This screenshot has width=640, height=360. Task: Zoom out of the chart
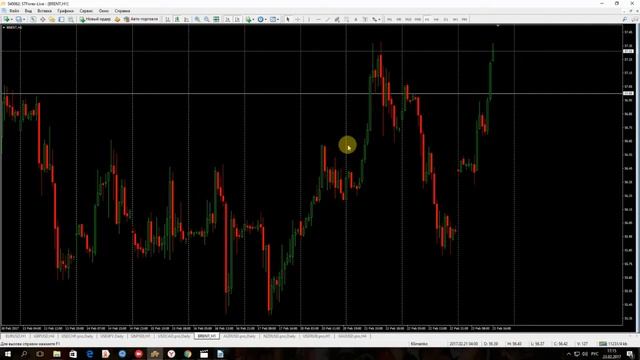[207, 19]
